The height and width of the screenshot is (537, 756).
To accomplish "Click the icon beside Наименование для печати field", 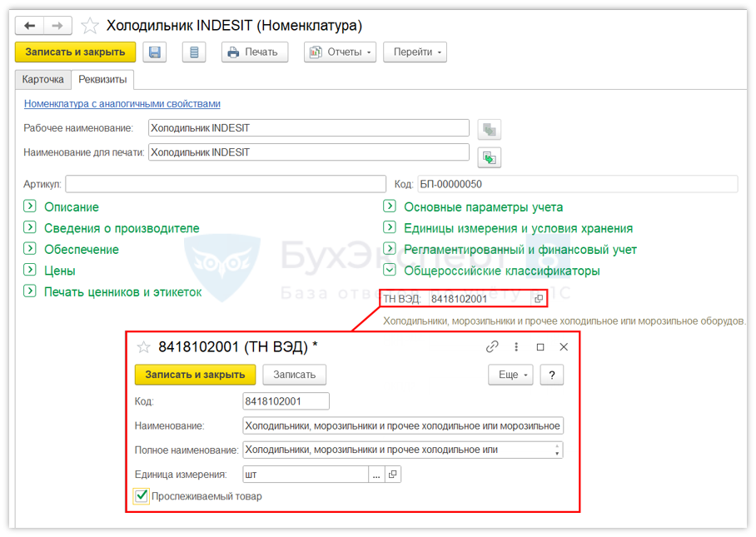I will [x=489, y=157].
